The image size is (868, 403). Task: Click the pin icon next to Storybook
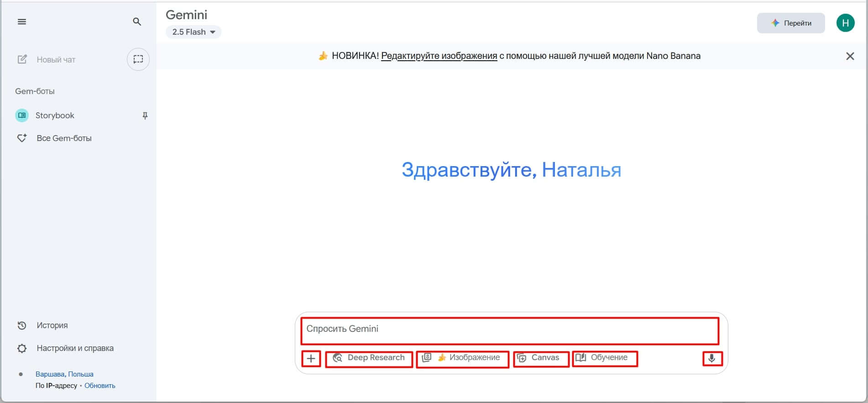click(145, 115)
